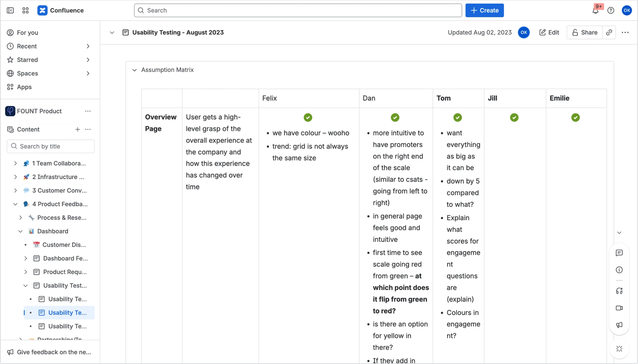
Task: Click the audio headphones icon in right rail
Action: point(619,291)
